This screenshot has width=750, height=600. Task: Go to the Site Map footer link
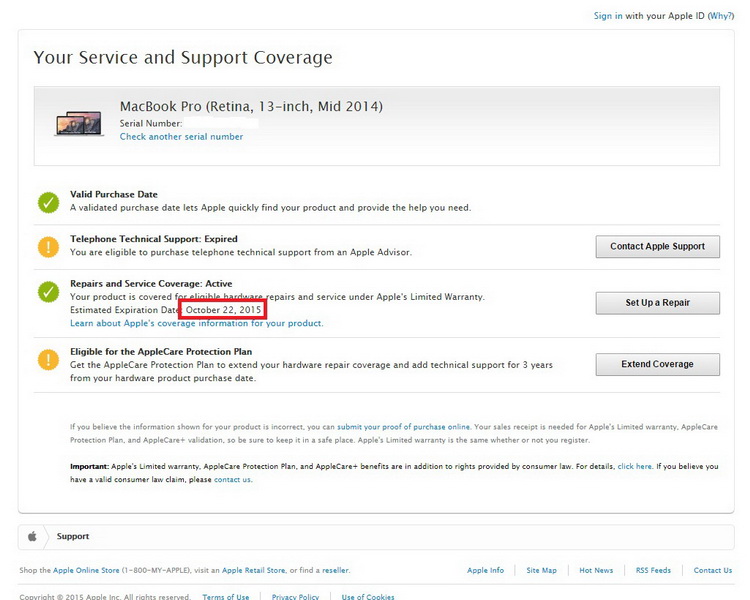coord(541,570)
